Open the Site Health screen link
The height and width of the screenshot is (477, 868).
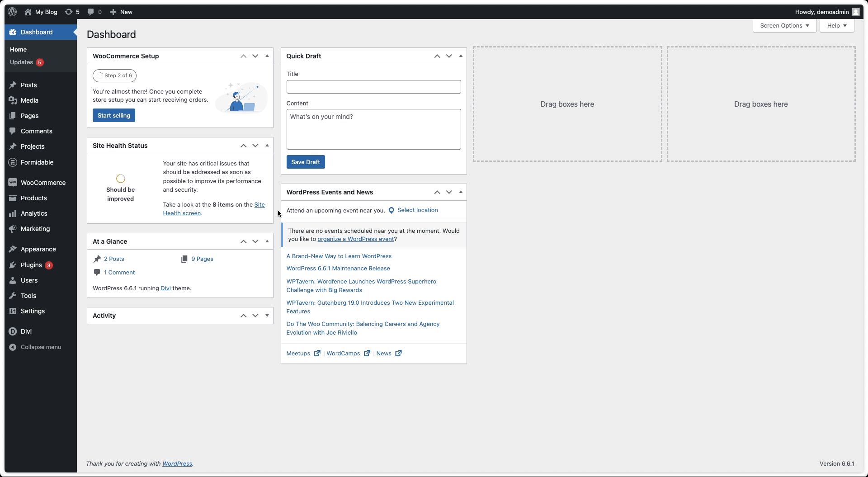click(x=214, y=209)
